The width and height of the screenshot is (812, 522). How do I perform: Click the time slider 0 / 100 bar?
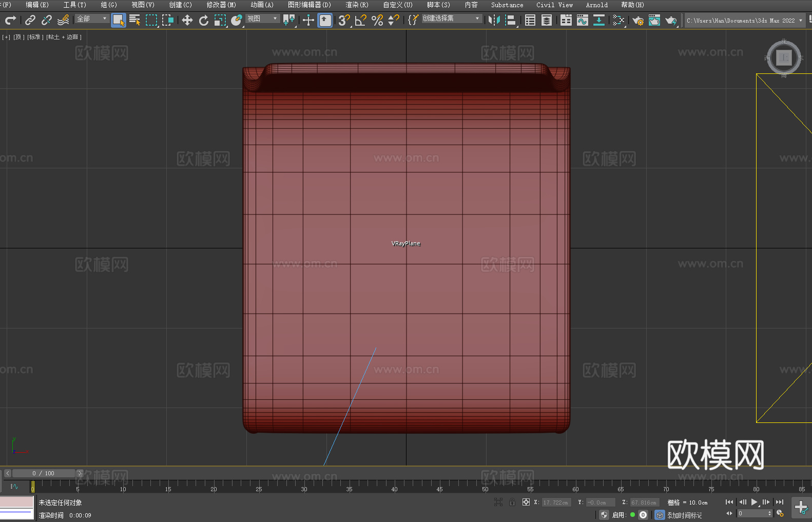pos(44,473)
